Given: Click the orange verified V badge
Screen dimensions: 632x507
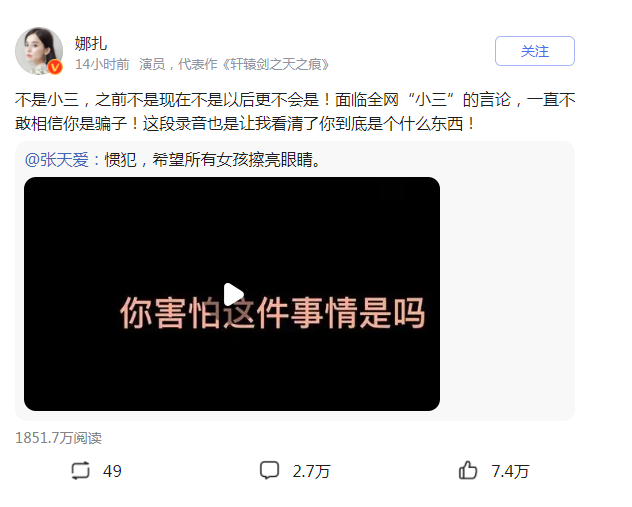Looking at the screenshot, I should pyautogui.click(x=55, y=67).
